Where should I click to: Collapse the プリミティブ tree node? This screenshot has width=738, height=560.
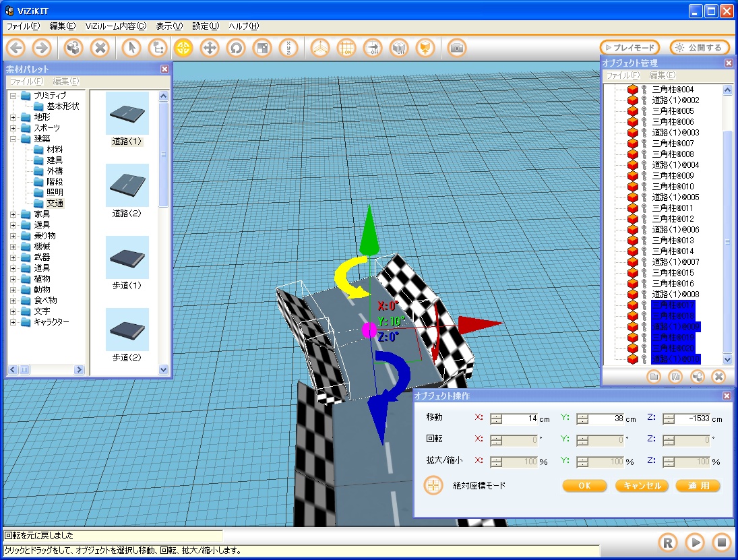tap(13, 96)
